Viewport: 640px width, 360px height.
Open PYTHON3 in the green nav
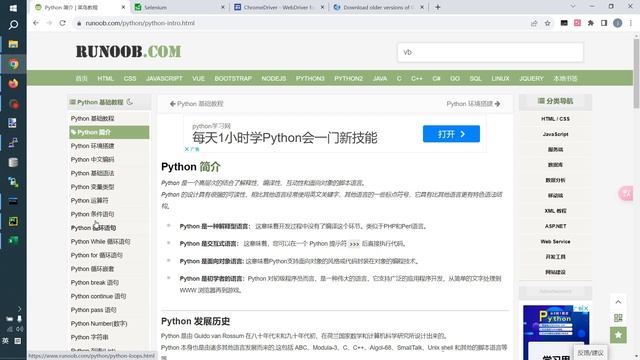310,78
